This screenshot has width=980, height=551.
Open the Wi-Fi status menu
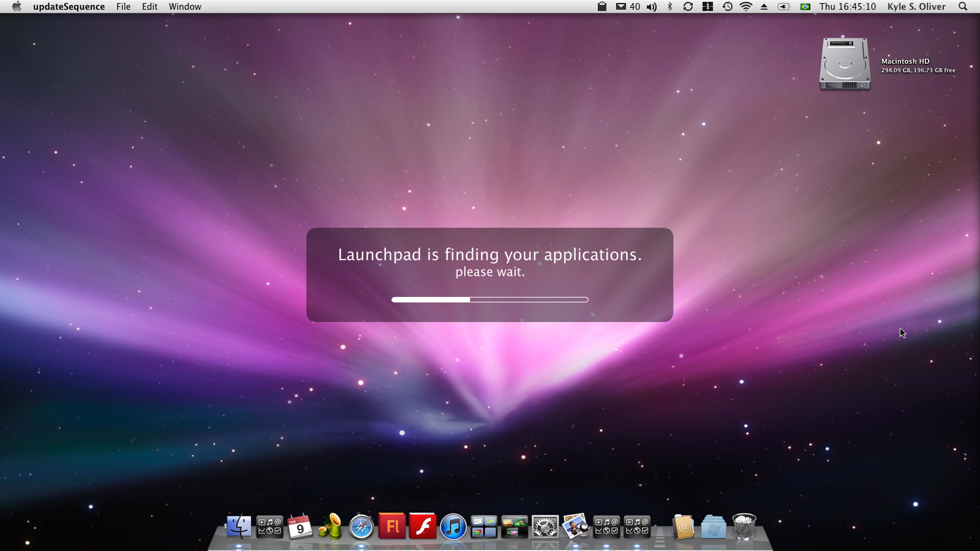click(745, 7)
